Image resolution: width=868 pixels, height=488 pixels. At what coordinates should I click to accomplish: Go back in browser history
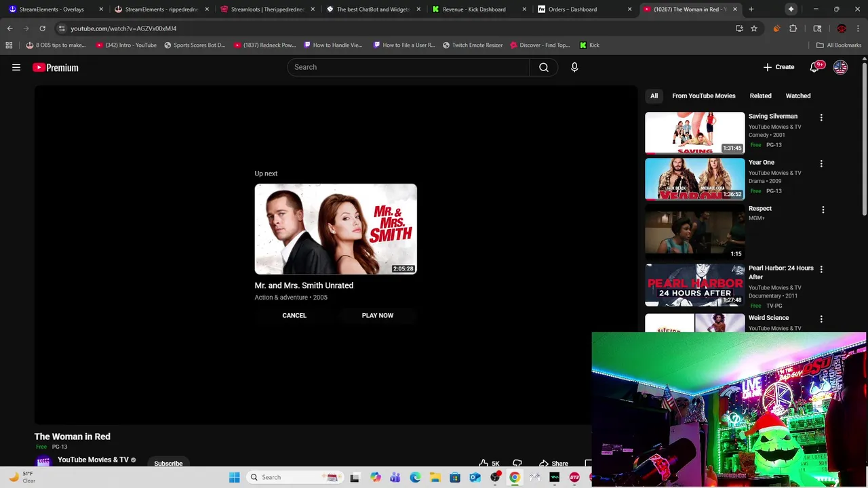pos(9,28)
